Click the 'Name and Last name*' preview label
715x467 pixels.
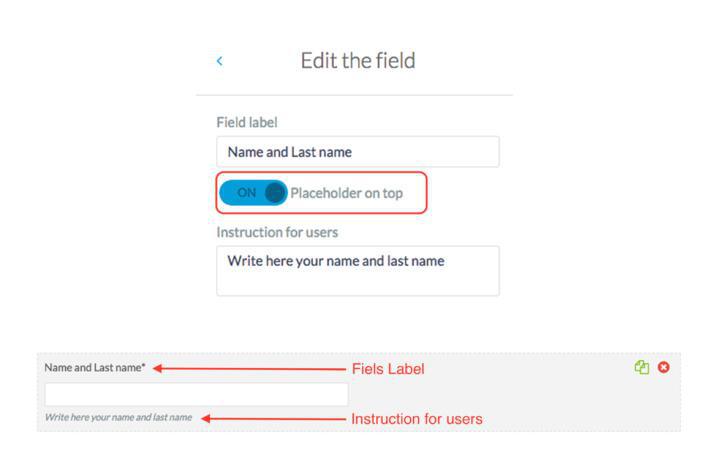95,368
